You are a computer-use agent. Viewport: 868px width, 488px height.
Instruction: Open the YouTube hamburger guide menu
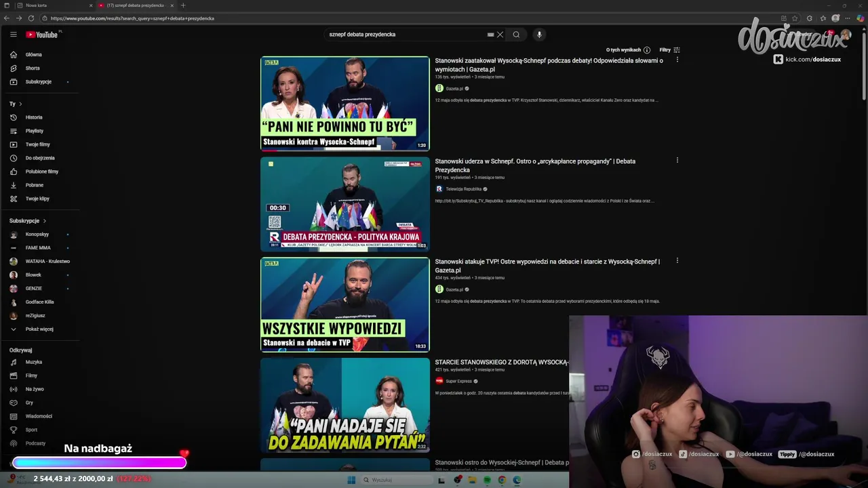tap(13, 35)
